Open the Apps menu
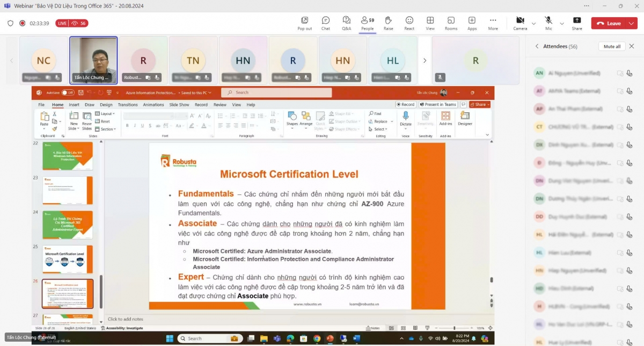This screenshot has height=346, width=644. [x=472, y=23]
